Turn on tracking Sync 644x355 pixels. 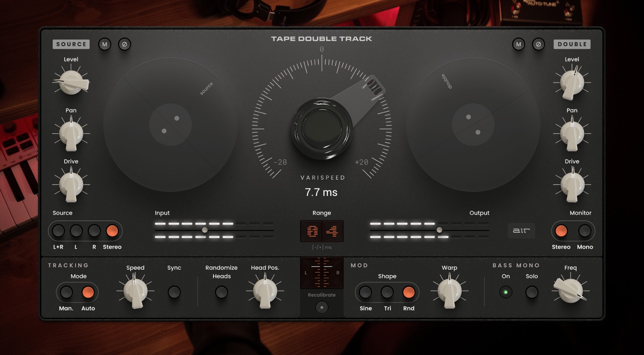pyautogui.click(x=174, y=292)
